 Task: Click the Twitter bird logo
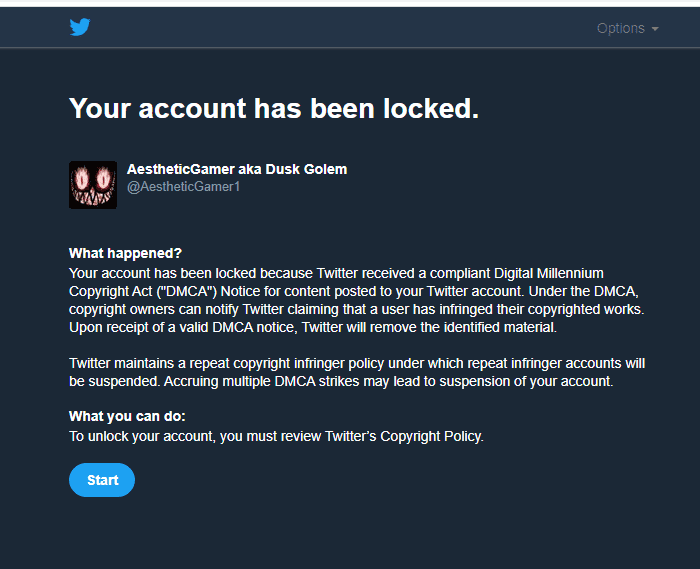tap(80, 28)
